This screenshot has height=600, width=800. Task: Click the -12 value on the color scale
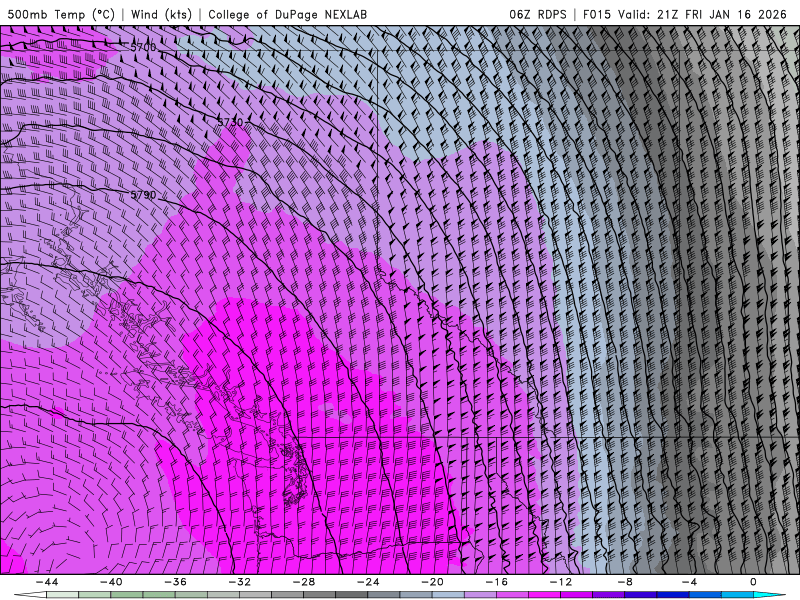point(561,582)
